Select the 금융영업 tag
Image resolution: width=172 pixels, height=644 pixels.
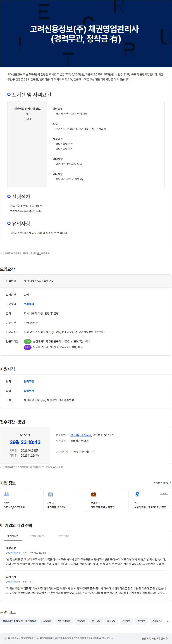pyautogui.click(x=47, y=621)
